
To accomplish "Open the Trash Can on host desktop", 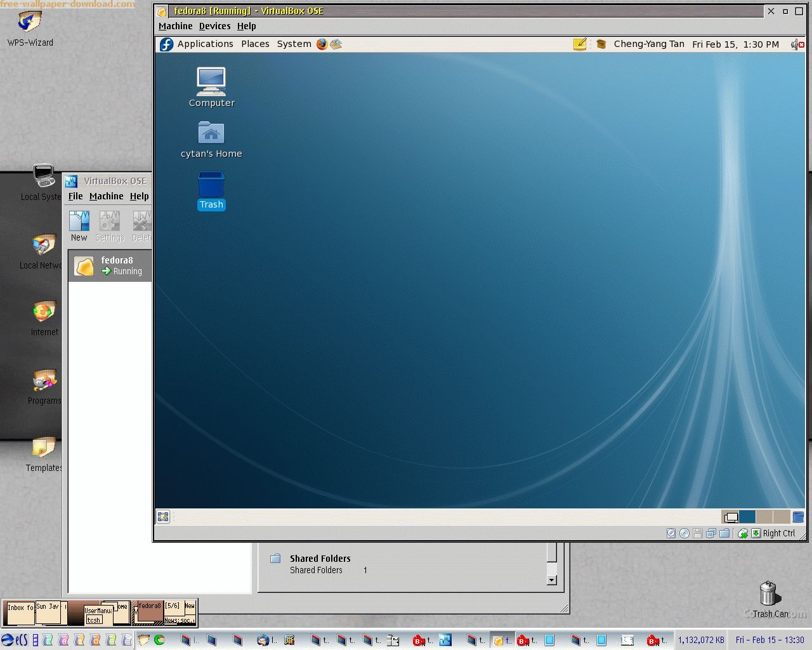I will (769, 600).
